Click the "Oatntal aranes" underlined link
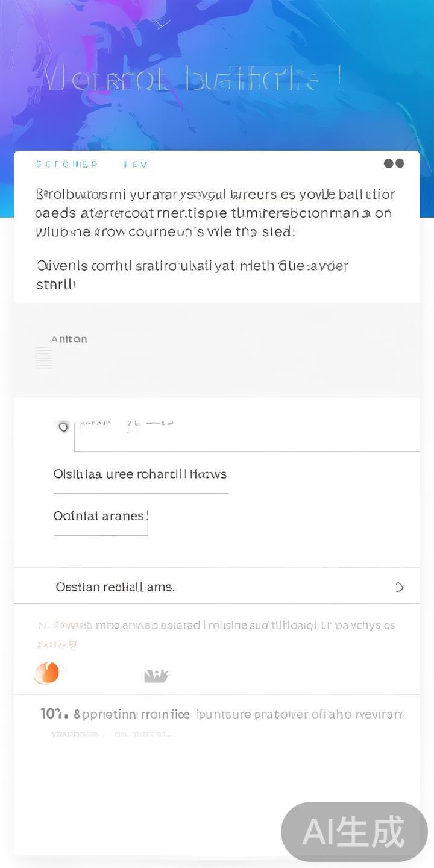Image resolution: width=434 pixels, height=868 pixels. point(100,517)
